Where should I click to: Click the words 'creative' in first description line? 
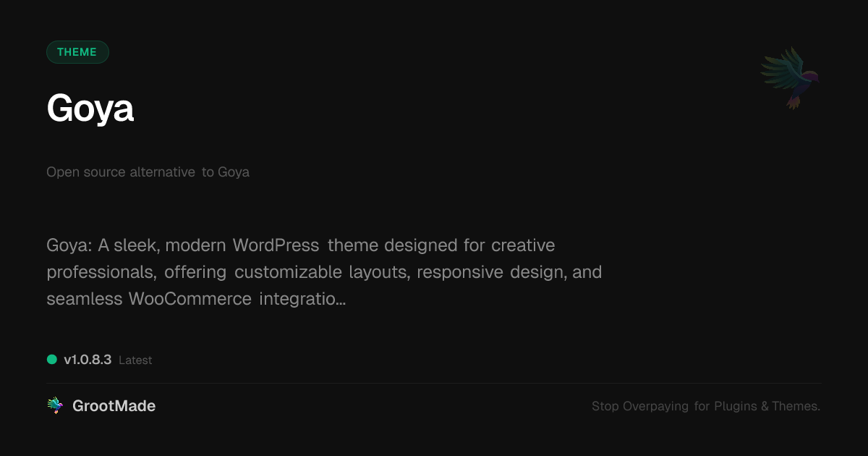tap(523, 245)
